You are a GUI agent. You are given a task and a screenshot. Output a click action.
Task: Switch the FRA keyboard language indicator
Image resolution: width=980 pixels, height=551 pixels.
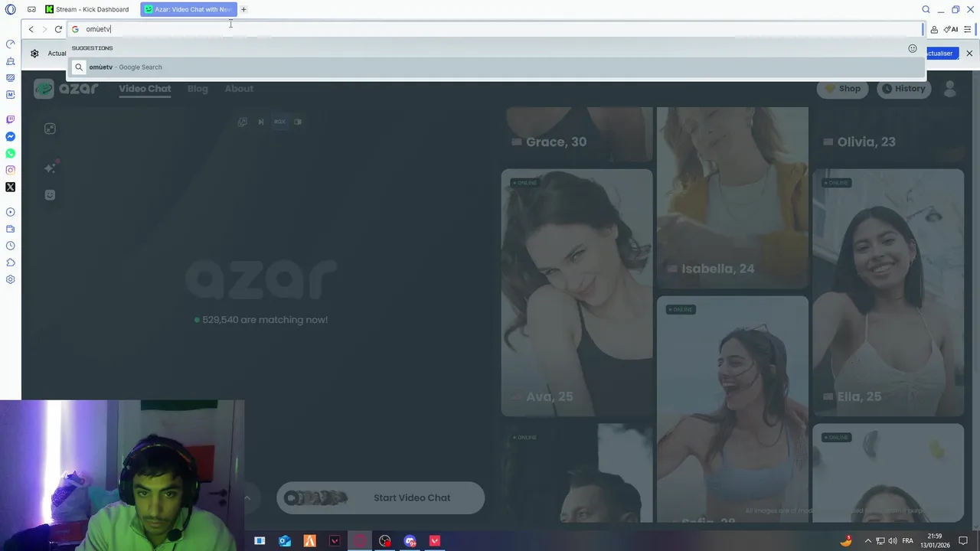click(x=908, y=541)
